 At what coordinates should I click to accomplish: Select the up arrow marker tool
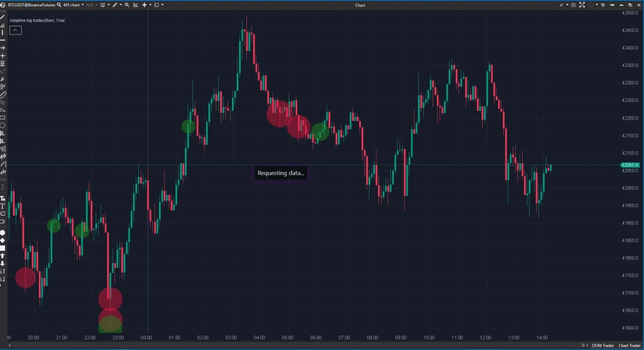point(3,256)
